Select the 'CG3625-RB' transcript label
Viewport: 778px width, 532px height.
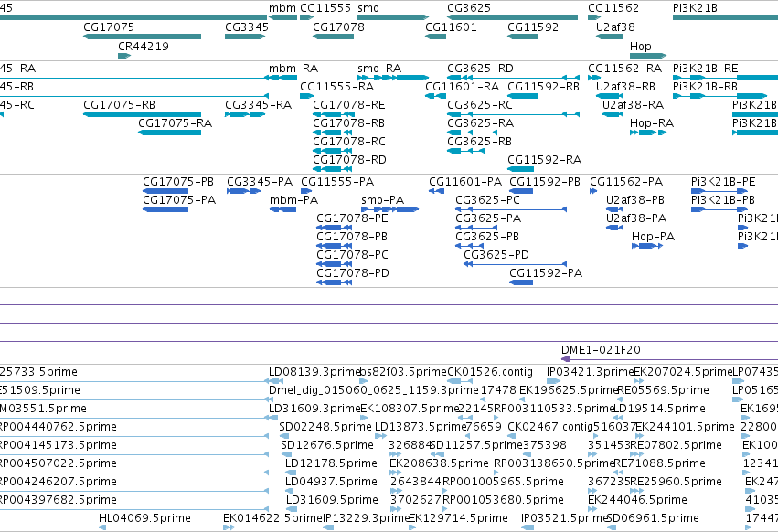479,142
